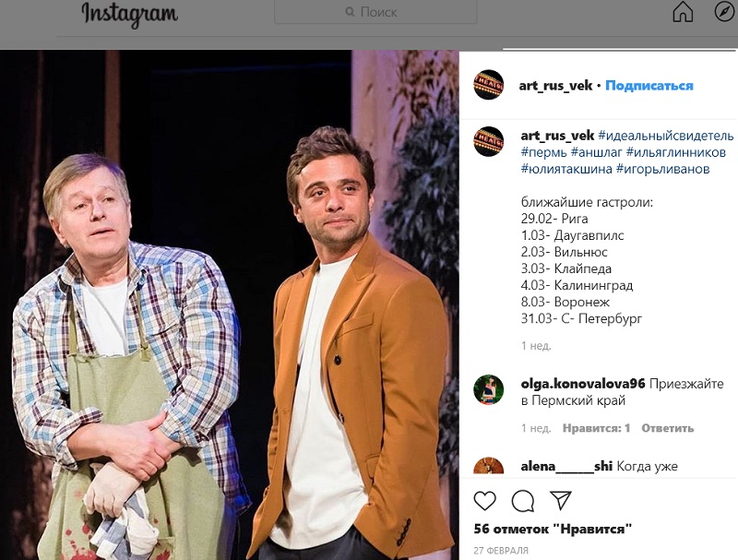Image resolution: width=738 pixels, height=560 pixels.
Task: Open art_rus_vek profile avatar in header
Action: pyautogui.click(x=489, y=85)
